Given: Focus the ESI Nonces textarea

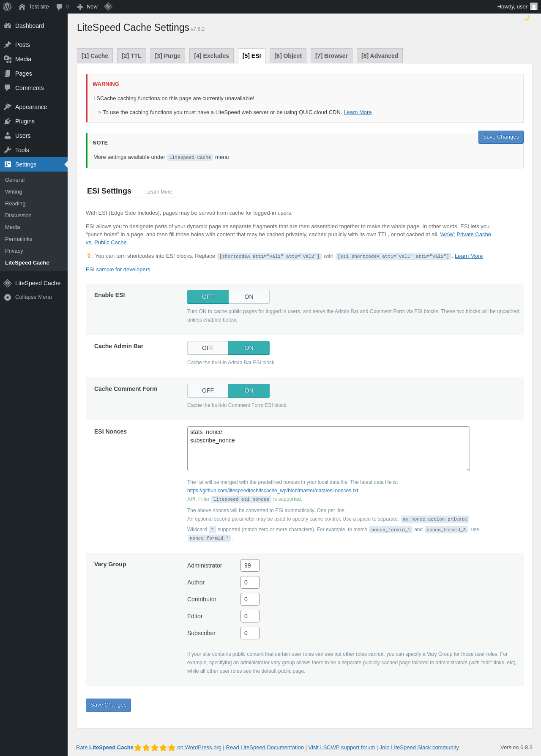Looking at the screenshot, I should pyautogui.click(x=328, y=449).
